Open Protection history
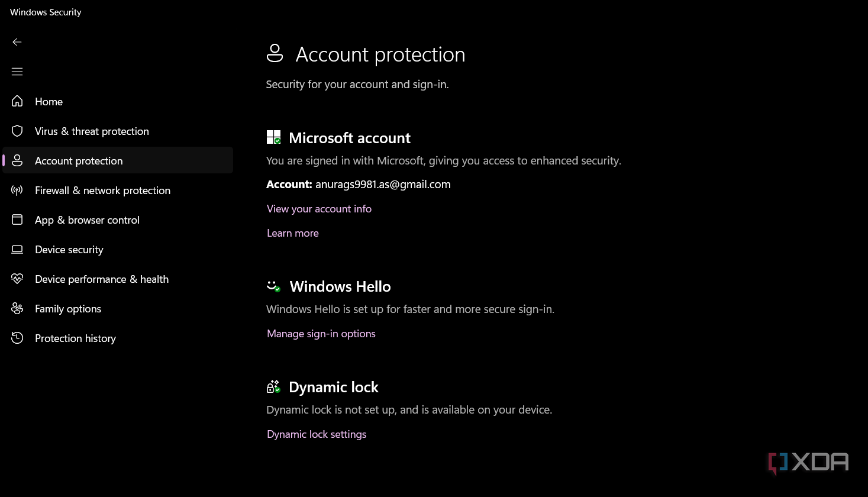This screenshot has height=497, width=868. coord(118,338)
